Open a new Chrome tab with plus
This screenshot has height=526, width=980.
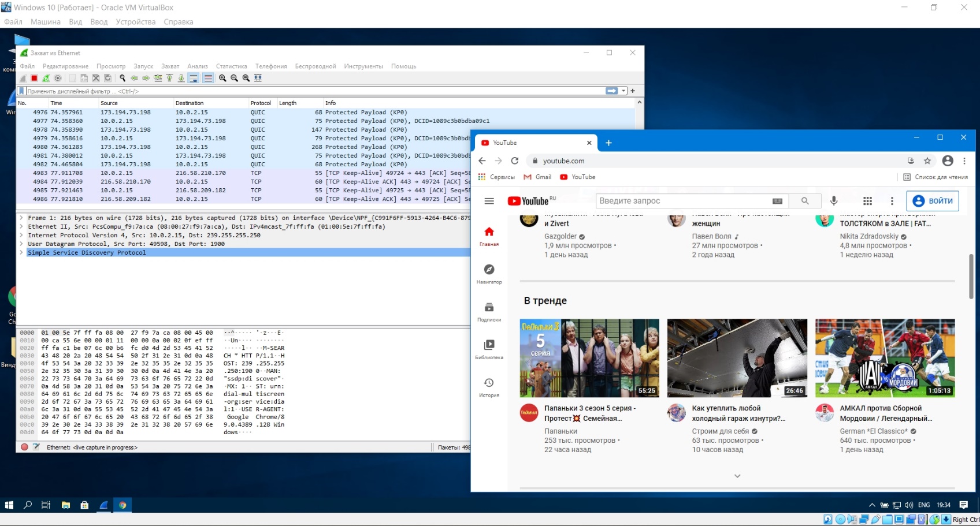point(608,143)
